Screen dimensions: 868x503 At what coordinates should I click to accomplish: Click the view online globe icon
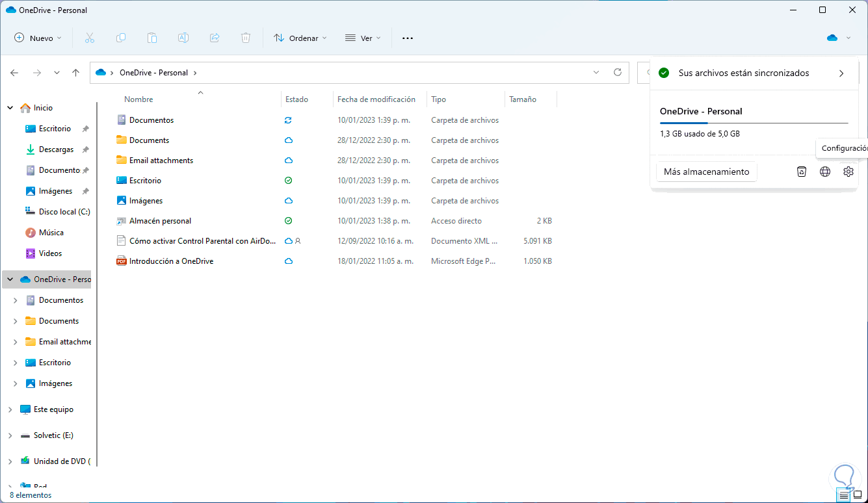point(825,172)
